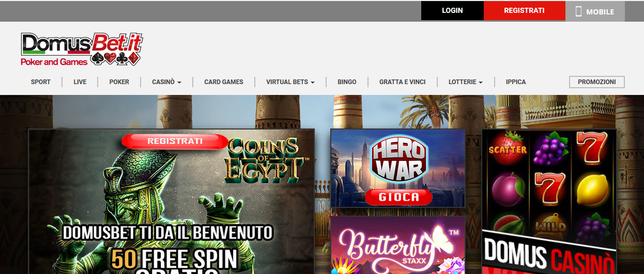This screenshot has width=644, height=274.
Task: Expand the VIRTUAL BETS dropdown
Action: pos(290,82)
